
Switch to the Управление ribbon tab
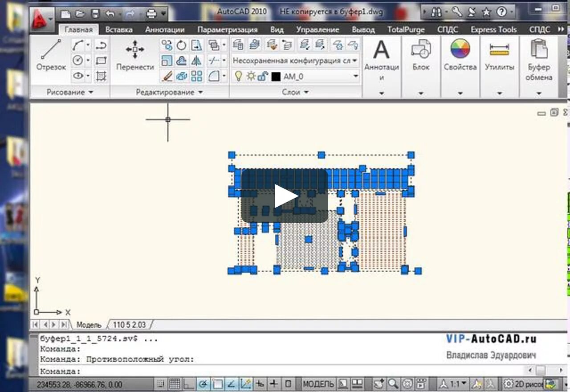pyautogui.click(x=318, y=30)
